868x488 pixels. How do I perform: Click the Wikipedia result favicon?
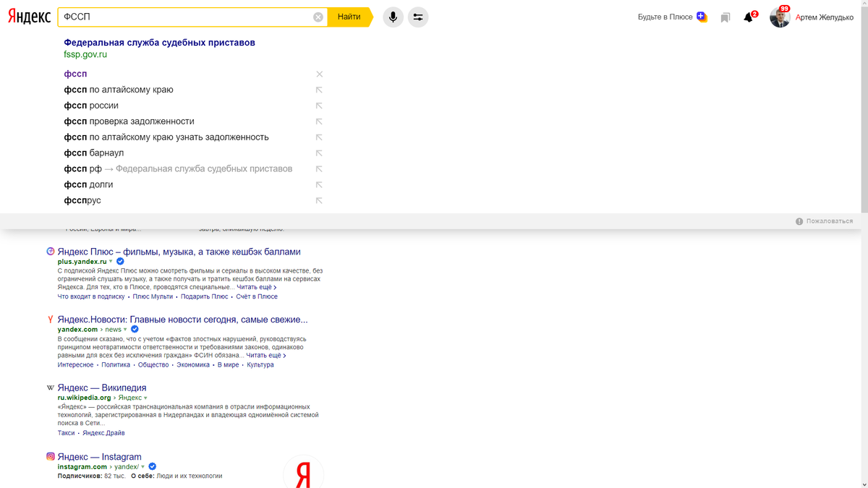[x=51, y=388]
